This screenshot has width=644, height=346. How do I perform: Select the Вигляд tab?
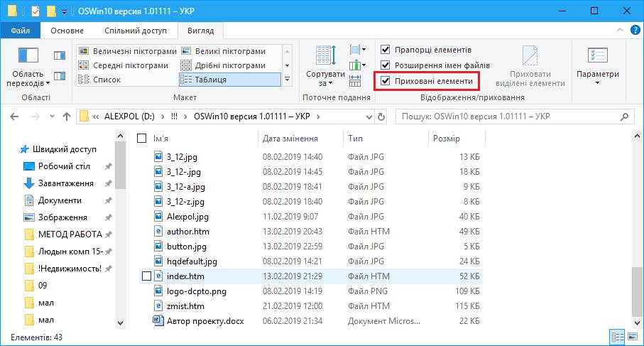pyautogui.click(x=200, y=31)
